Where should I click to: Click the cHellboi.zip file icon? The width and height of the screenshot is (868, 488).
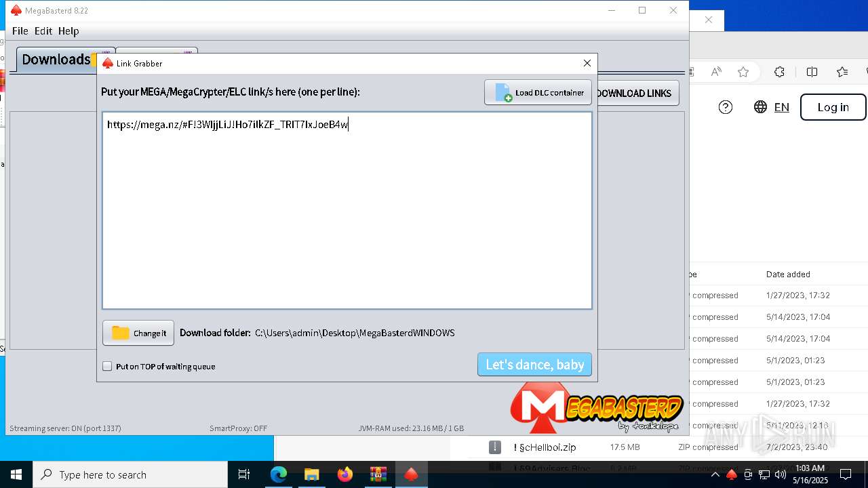click(495, 447)
